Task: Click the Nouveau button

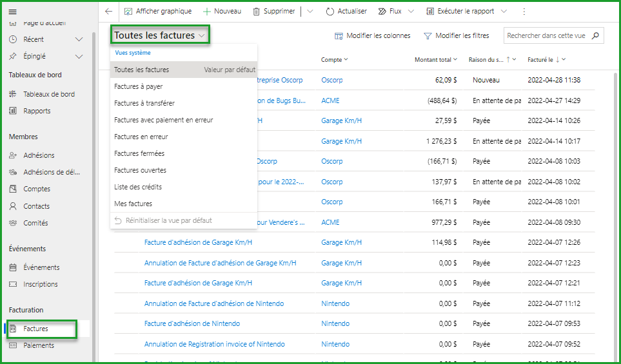Action: (x=222, y=12)
